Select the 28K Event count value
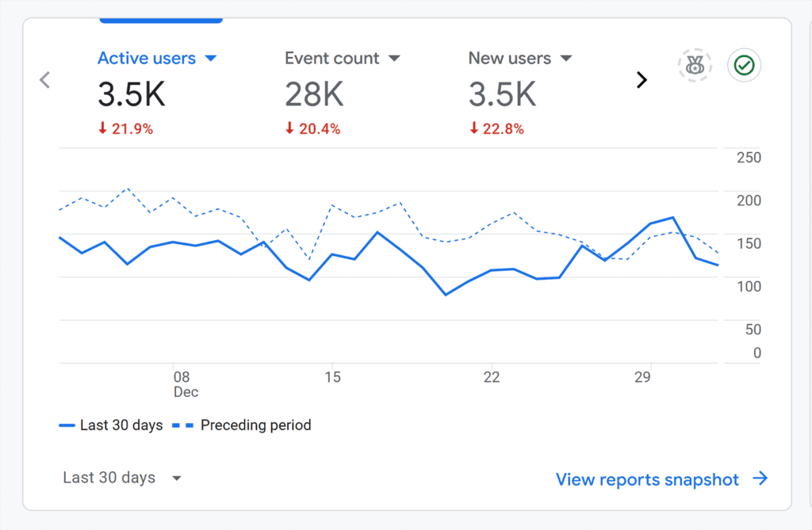The height and width of the screenshot is (530, 812). [x=314, y=94]
